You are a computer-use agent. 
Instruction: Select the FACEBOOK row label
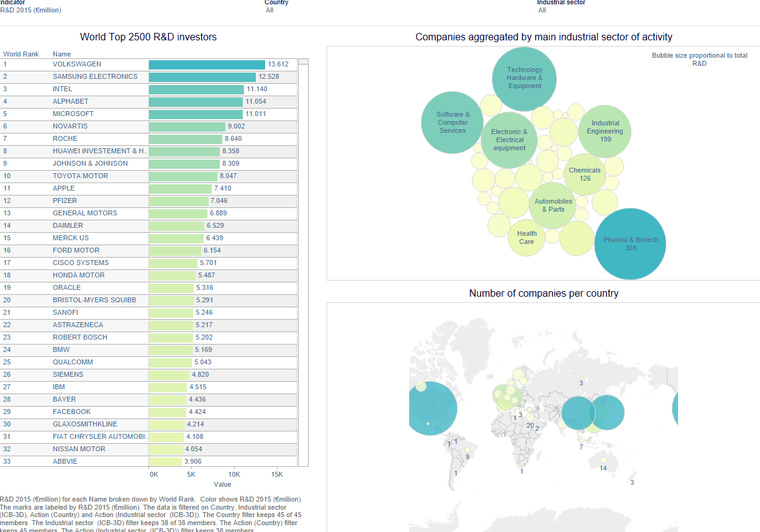point(71,412)
